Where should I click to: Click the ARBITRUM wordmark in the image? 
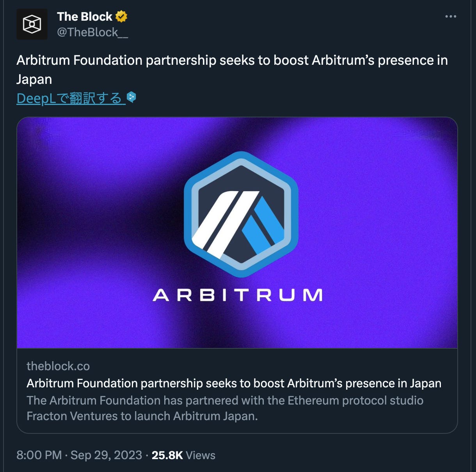[238, 295]
